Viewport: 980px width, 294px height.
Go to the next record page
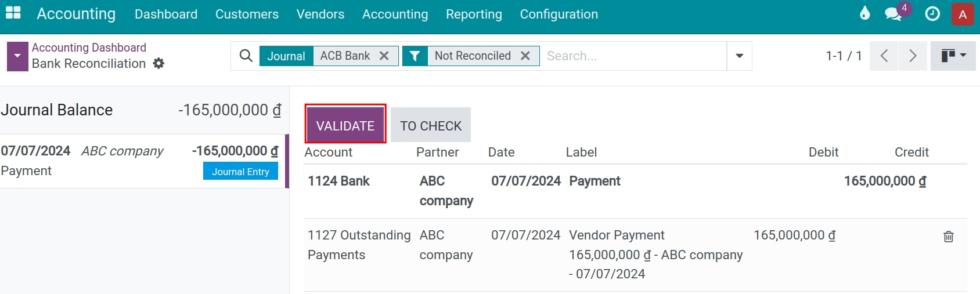coord(913,56)
